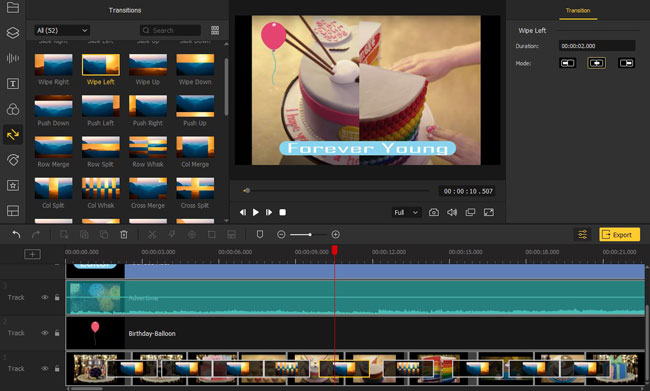The image size is (650, 391).
Task: Click the Export button
Action: (619, 235)
